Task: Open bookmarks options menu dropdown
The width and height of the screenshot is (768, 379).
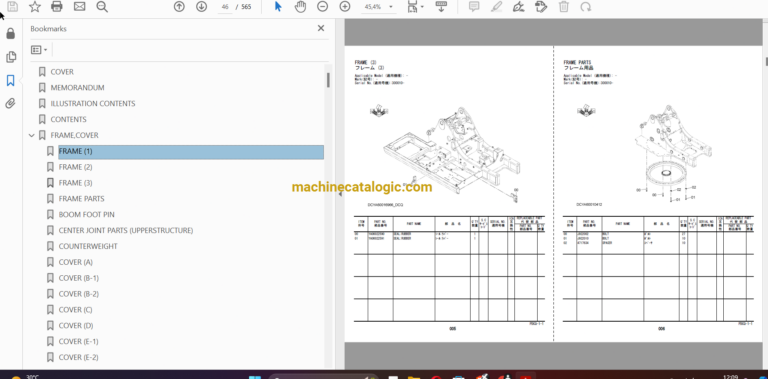Action: pos(39,49)
